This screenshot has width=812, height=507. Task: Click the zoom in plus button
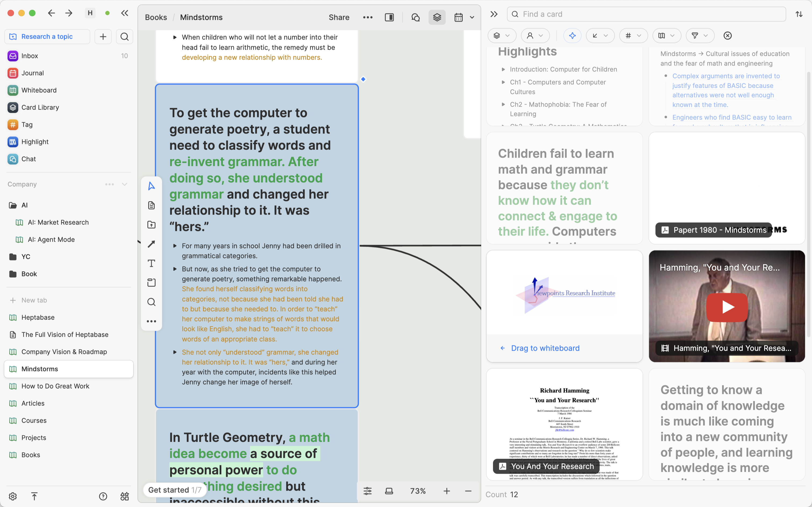(447, 491)
